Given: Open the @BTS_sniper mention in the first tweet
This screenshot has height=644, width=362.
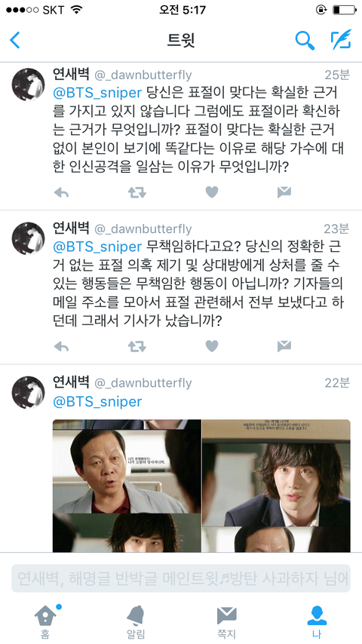Looking at the screenshot, I should click(97, 93).
